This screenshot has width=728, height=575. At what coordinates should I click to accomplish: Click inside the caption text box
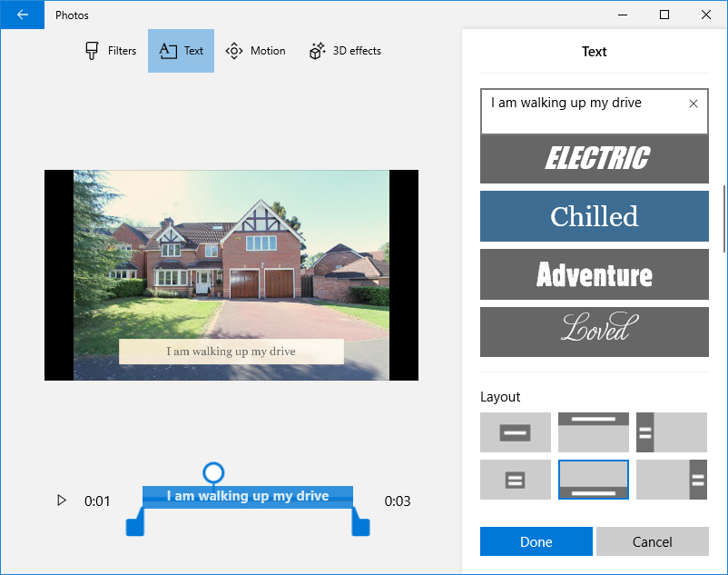(x=594, y=112)
